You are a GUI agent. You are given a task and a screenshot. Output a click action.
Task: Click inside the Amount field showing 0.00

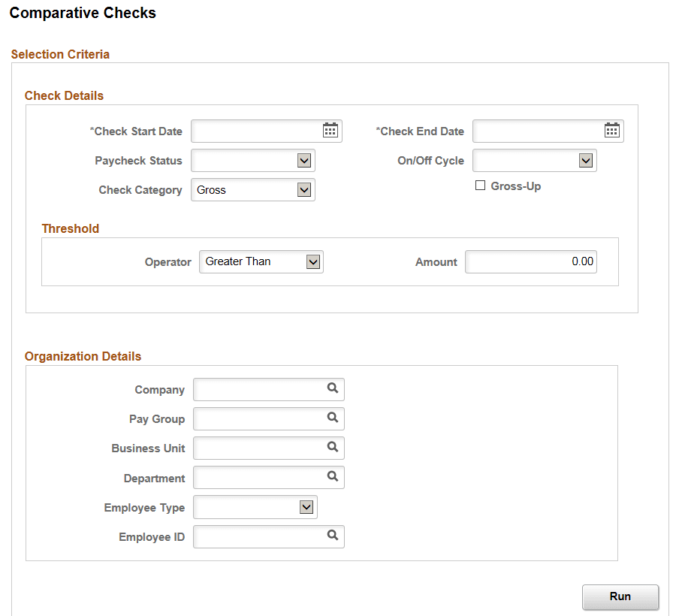(x=530, y=261)
